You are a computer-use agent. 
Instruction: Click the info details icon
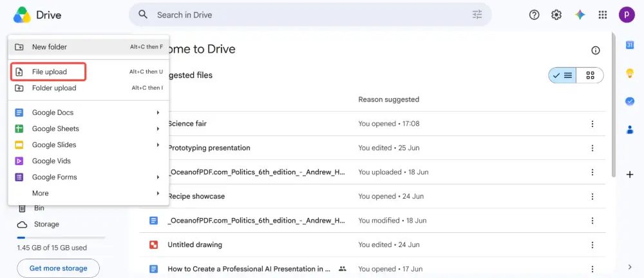595,50
